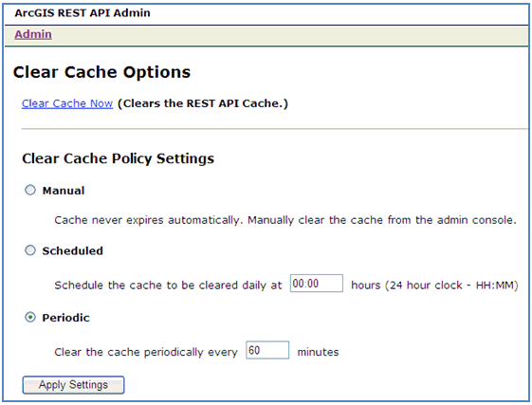Apply Settings button click

(73, 385)
